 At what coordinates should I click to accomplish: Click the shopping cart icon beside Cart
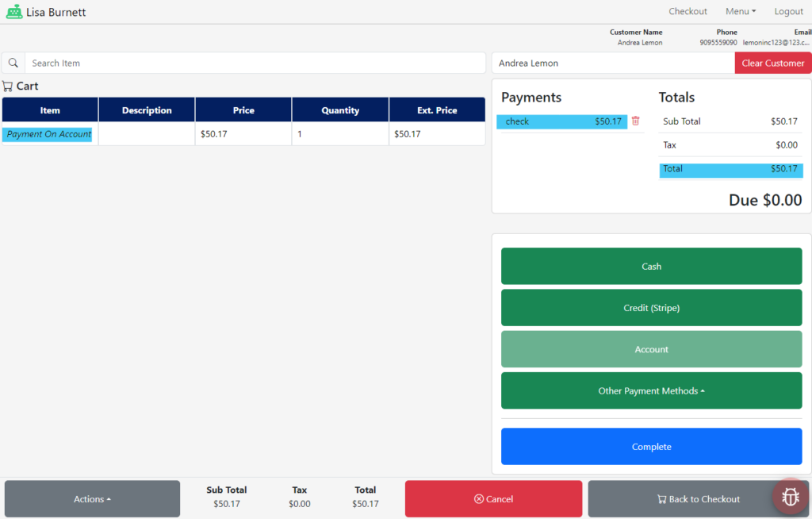(x=7, y=86)
